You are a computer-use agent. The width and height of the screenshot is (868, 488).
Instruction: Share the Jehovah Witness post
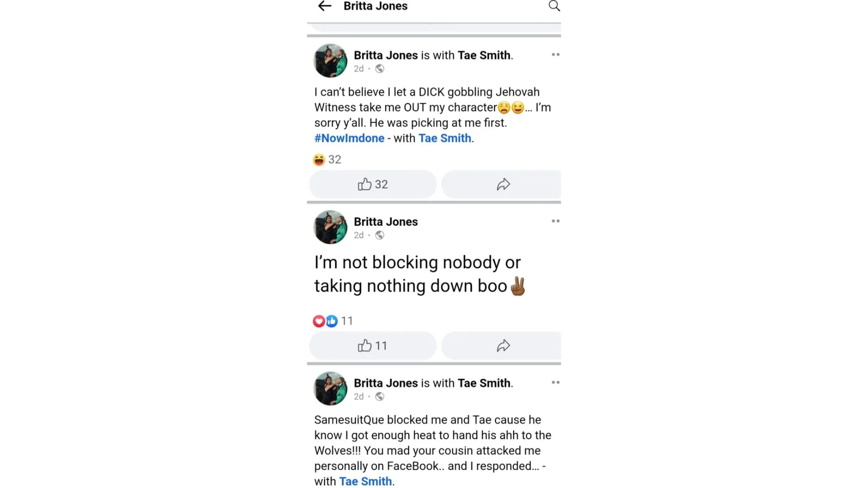[503, 184]
